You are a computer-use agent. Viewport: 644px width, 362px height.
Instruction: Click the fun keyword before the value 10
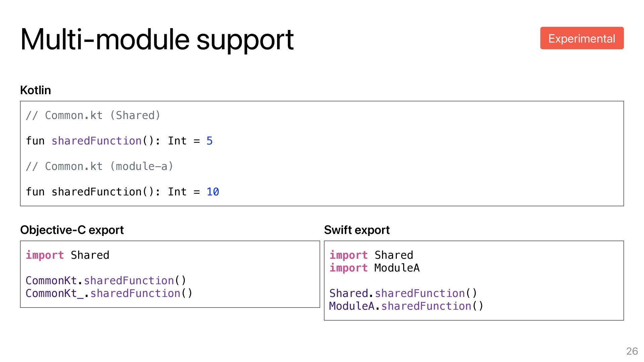click(x=35, y=192)
